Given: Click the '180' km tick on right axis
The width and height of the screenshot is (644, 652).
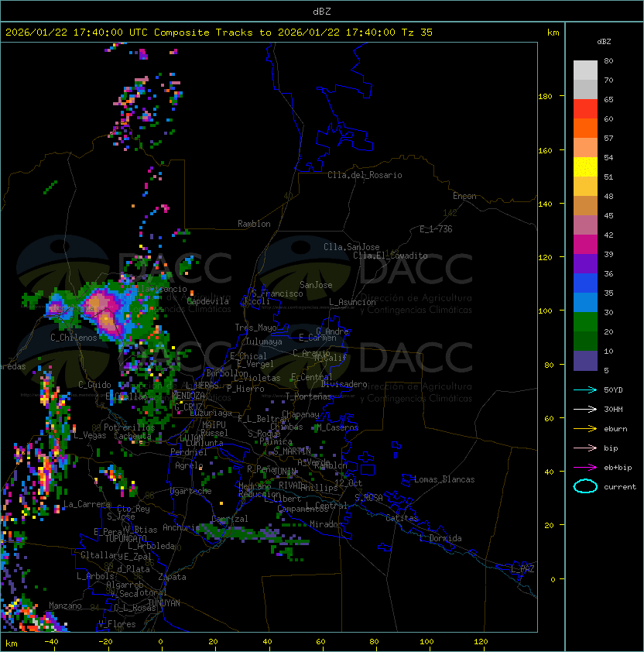Looking at the screenshot, I should 545,97.
